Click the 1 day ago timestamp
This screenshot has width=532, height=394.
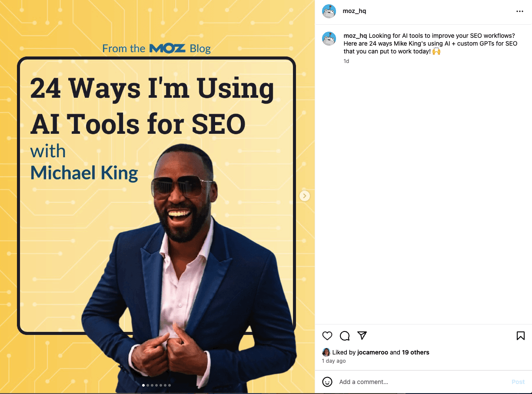coord(334,361)
